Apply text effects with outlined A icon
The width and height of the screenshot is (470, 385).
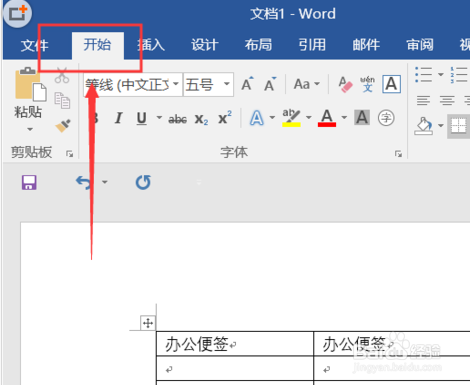[x=257, y=118]
